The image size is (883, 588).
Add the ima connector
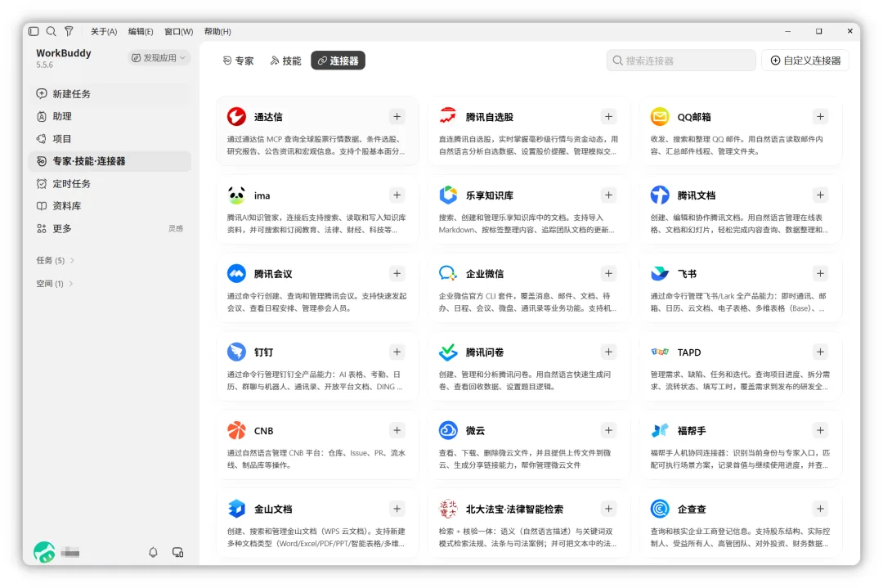click(397, 195)
